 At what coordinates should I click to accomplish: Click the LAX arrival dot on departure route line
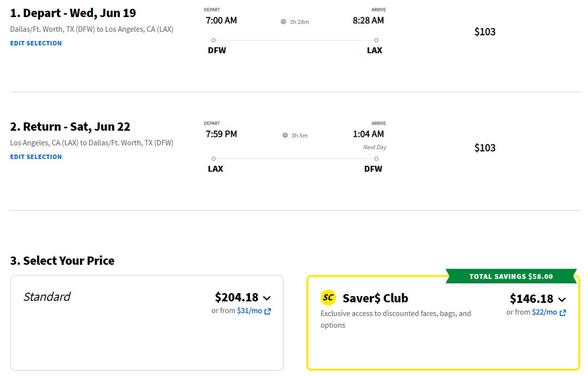(376, 40)
